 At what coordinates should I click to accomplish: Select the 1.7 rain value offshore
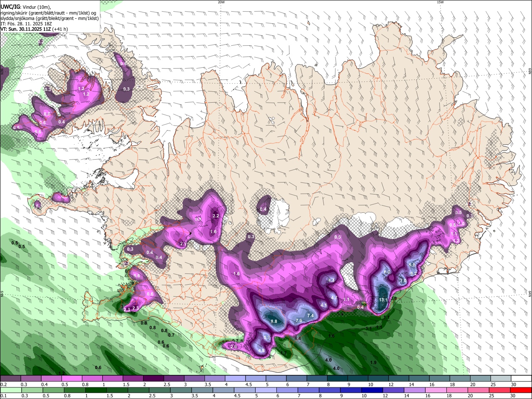click(x=283, y=353)
